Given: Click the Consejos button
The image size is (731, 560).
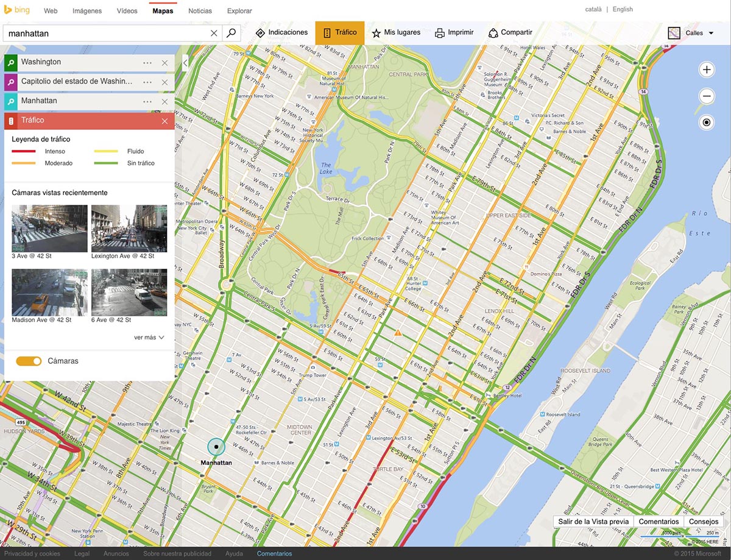Looking at the screenshot, I should pyautogui.click(x=704, y=522).
